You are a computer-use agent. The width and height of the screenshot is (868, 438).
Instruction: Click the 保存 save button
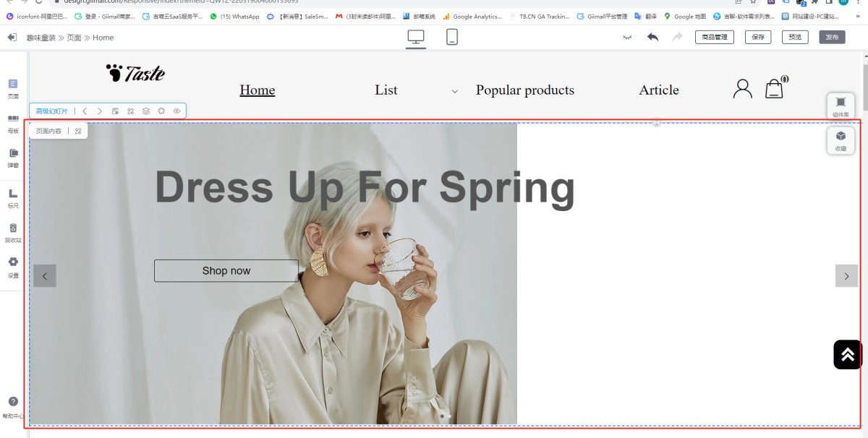click(758, 37)
